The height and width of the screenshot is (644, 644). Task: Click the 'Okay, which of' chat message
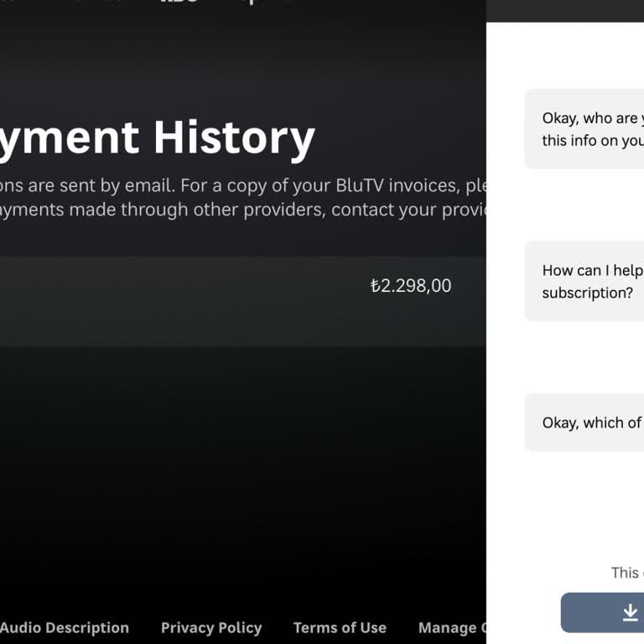[x=591, y=423]
